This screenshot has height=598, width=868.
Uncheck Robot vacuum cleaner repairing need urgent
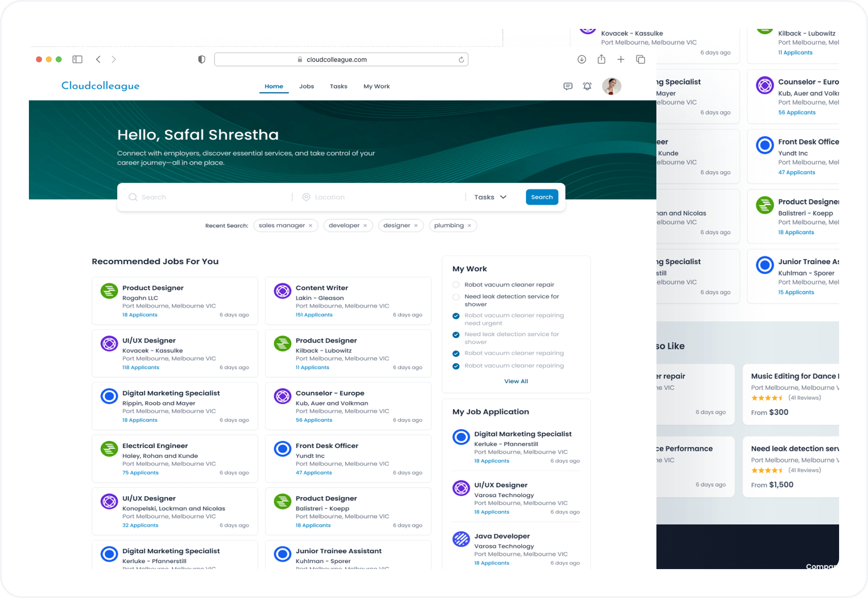[456, 316]
